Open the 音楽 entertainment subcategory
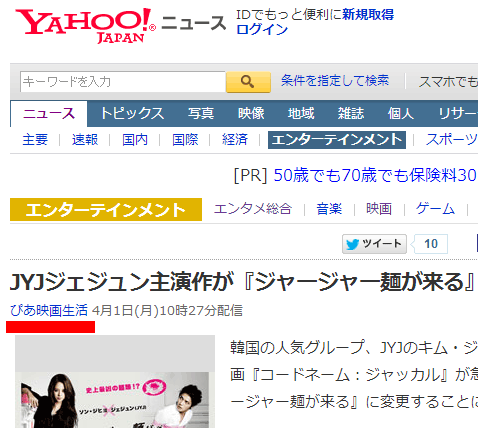Screen dimensions: 478x428 coord(329,209)
